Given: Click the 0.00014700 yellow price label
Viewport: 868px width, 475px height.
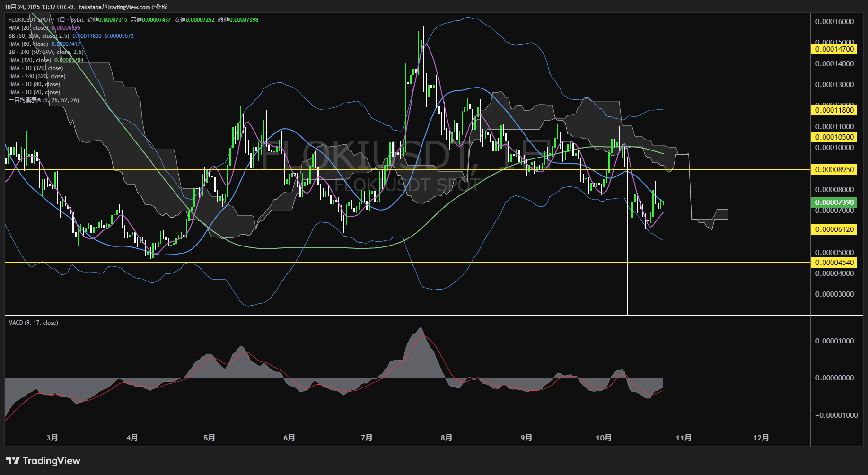Looking at the screenshot, I should click(x=834, y=49).
